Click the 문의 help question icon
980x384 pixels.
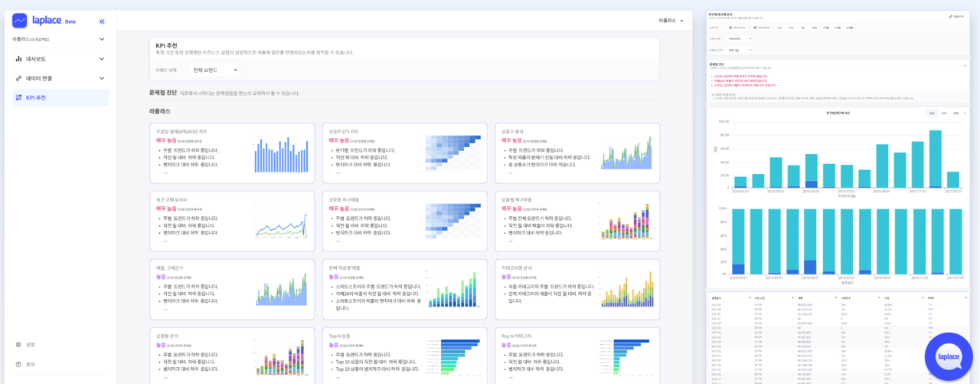[x=18, y=364]
